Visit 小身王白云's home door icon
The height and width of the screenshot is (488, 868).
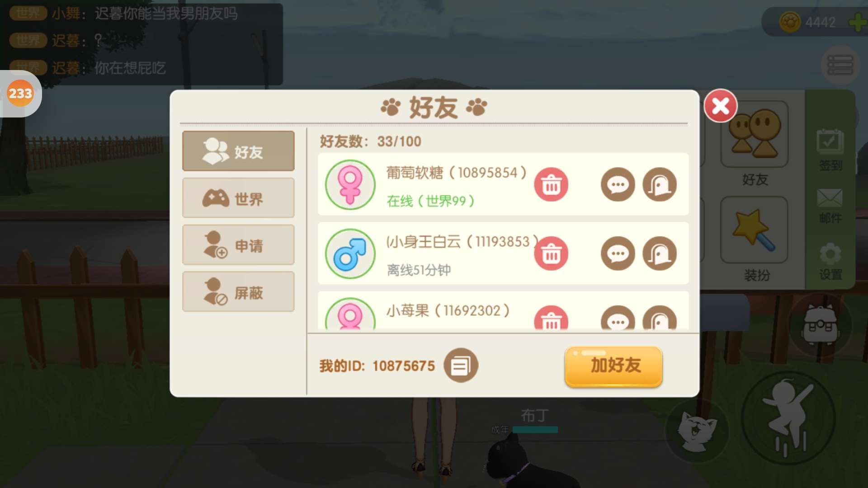660,253
